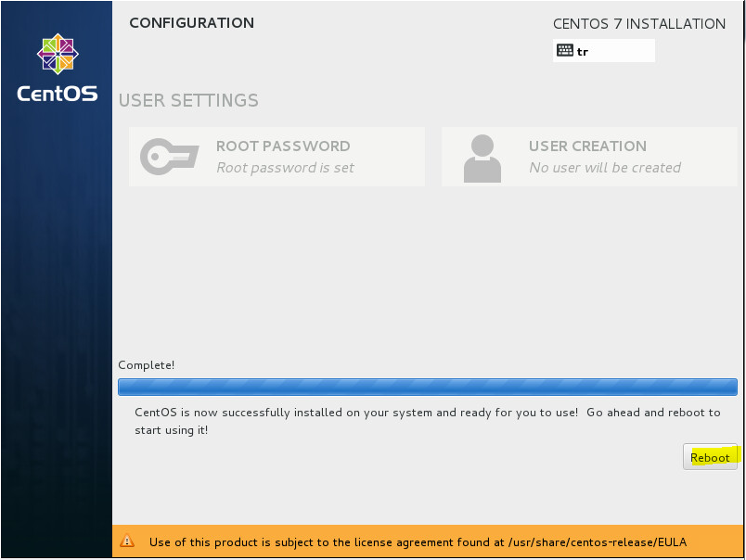Click the completed installation progress bar
This screenshot has width=746, height=560.
click(427, 387)
